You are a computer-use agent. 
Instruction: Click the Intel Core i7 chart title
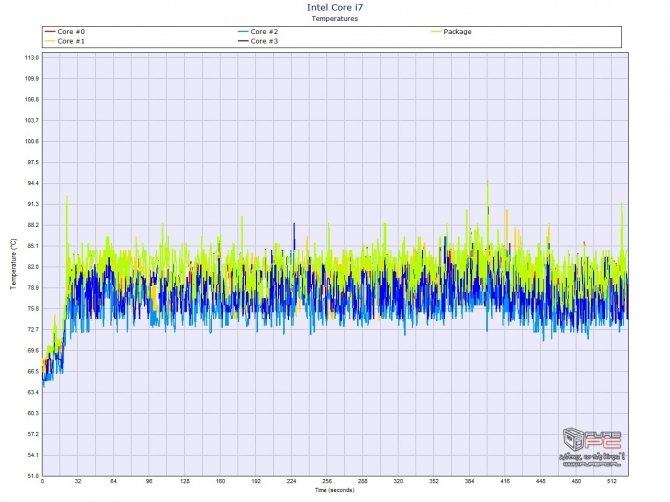pyautogui.click(x=335, y=7)
